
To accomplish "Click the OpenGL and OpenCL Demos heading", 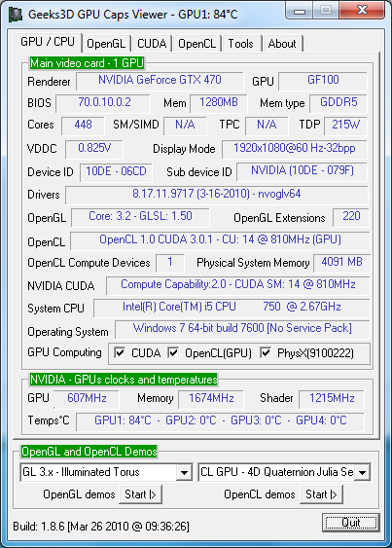I will [x=89, y=452].
